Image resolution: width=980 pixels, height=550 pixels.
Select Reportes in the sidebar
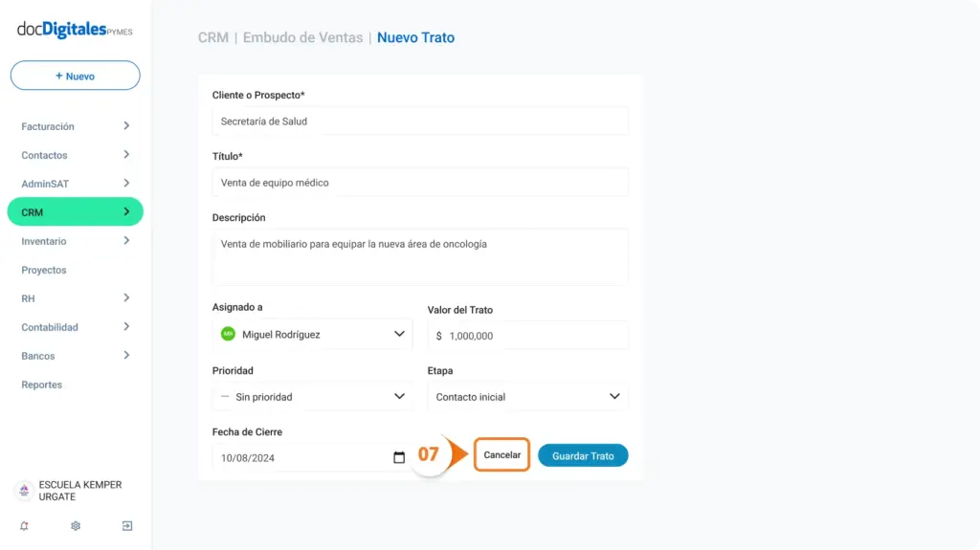(x=42, y=385)
